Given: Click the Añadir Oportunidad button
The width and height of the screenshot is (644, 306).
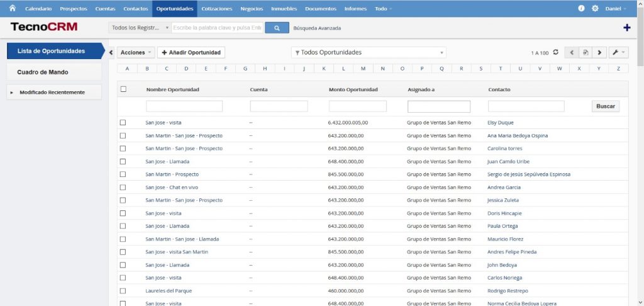Looking at the screenshot, I should [x=191, y=52].
